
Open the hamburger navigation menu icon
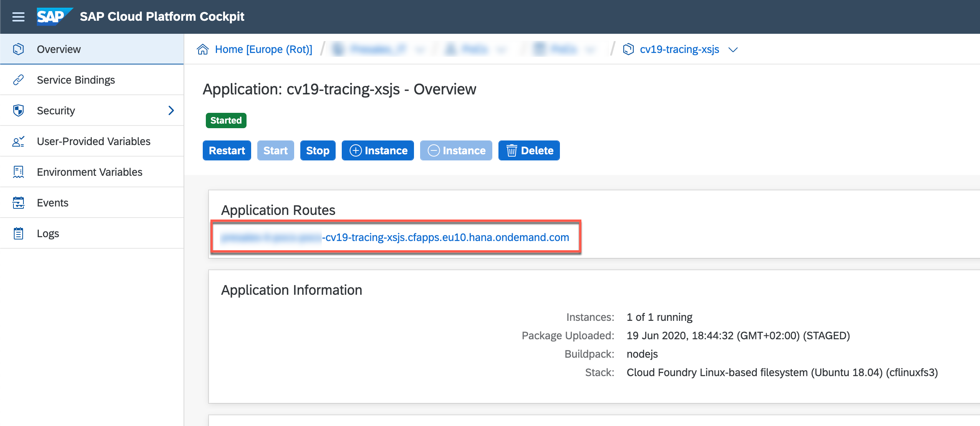(x=18, y=17)
